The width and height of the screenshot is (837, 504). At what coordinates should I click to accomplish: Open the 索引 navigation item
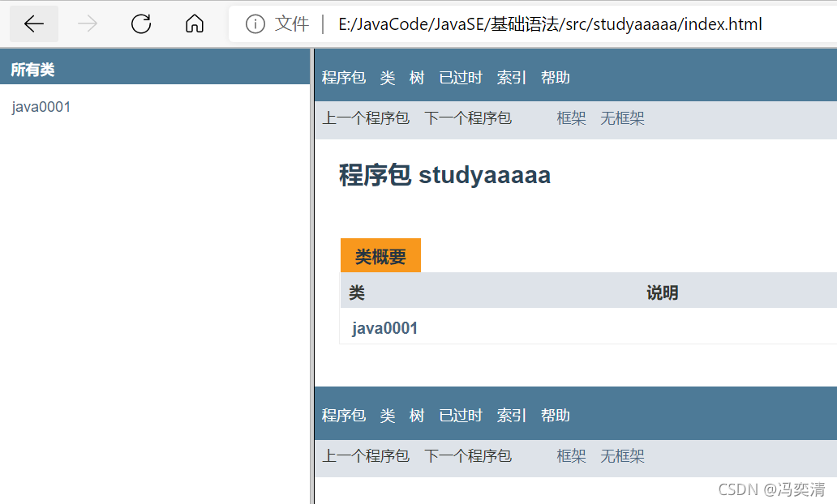coord(511,77)
